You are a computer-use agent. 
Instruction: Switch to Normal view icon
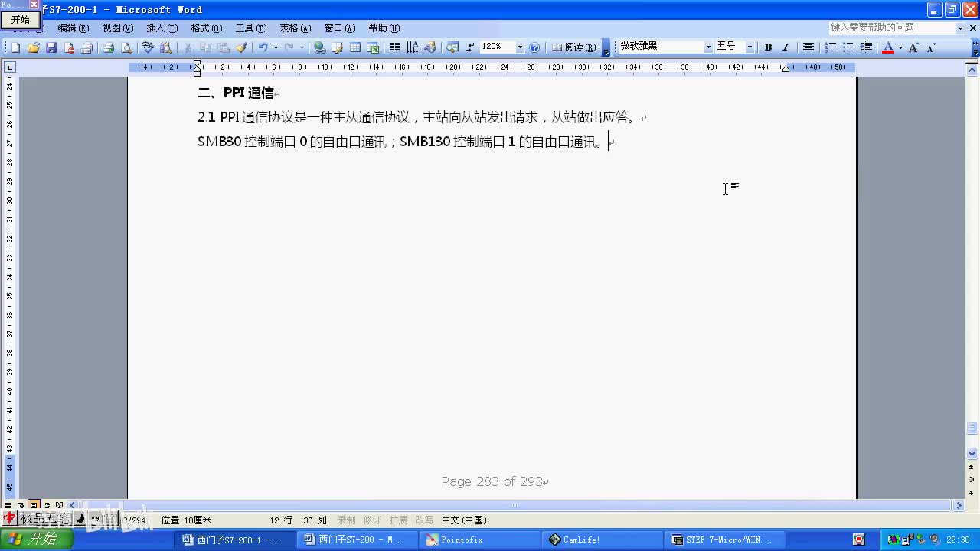point(8,505)
